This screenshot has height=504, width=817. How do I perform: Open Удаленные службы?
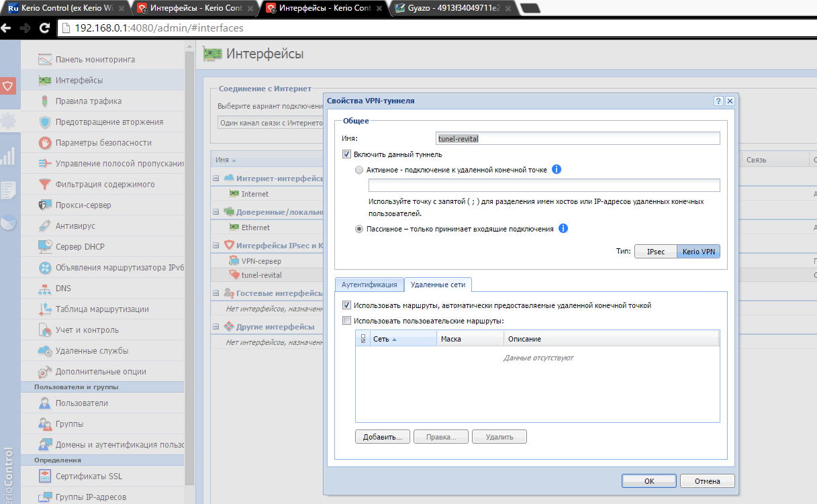(x=92, y=351)
